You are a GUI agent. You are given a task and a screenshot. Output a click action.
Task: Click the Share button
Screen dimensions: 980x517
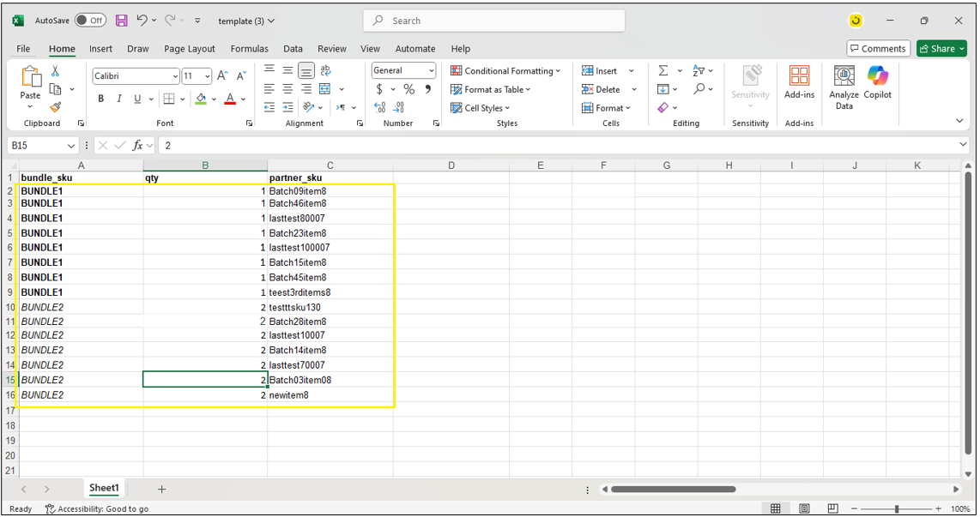941,49
